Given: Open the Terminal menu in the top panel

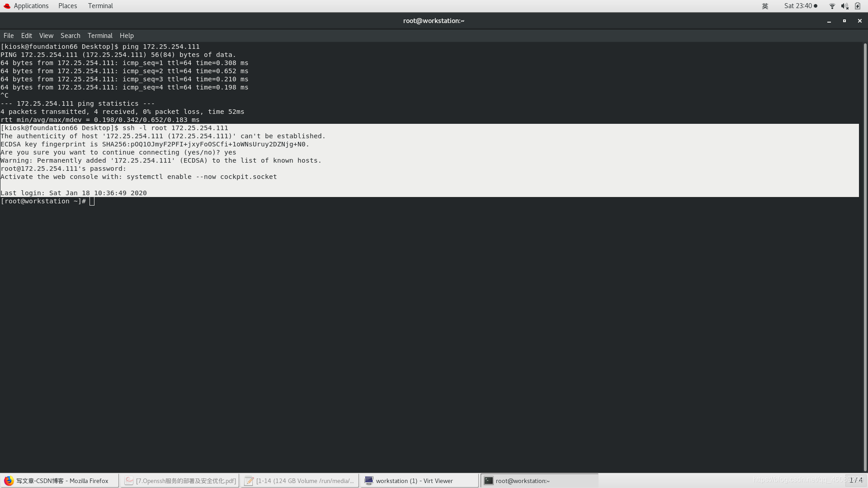Looking at the screenshot, I should pos(100,6).
